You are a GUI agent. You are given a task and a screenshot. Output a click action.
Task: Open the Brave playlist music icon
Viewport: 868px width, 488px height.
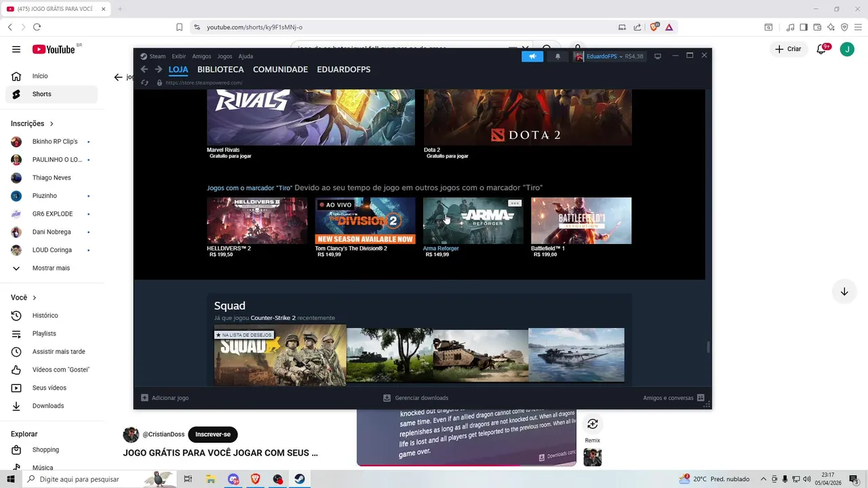tap(790, 27)
